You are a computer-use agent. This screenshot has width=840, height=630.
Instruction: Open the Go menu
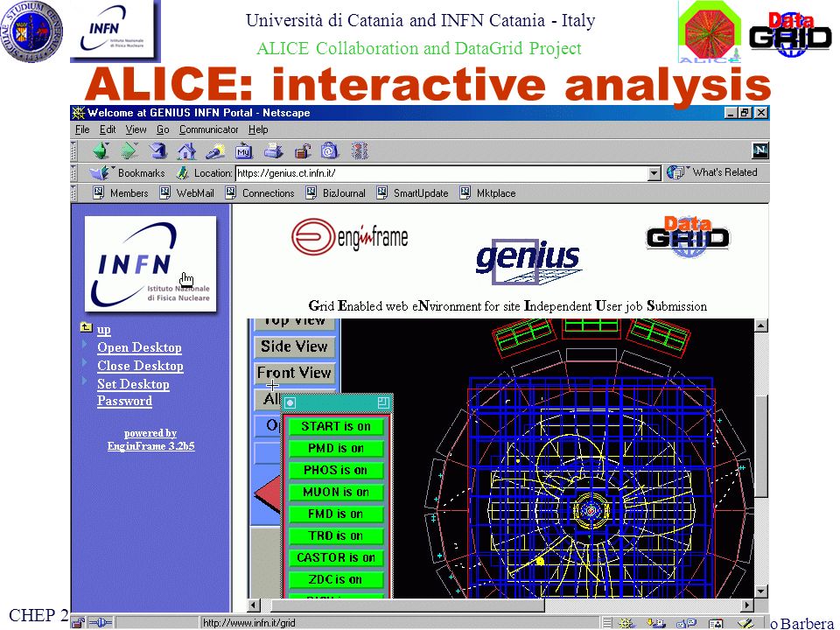tap(163, 129)
